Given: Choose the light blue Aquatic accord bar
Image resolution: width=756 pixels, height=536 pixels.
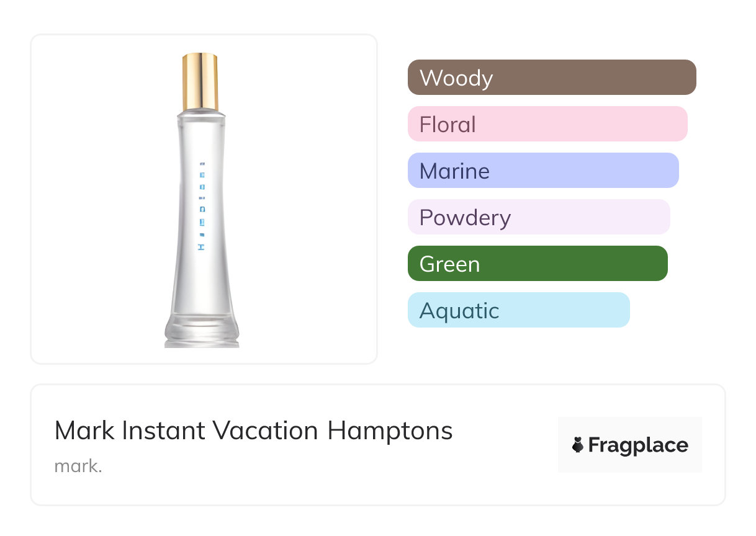Looking at the screenshot, I should tap(518, 310).
